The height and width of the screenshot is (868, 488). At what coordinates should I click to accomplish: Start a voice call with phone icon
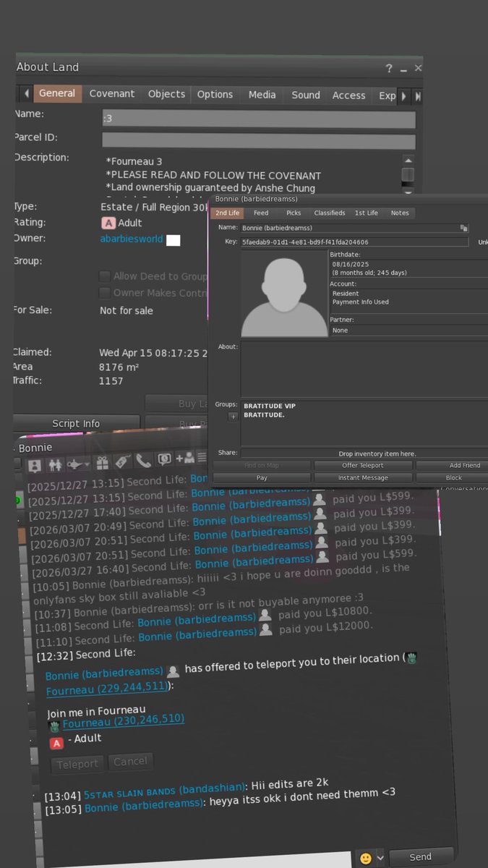coord(143,460)
